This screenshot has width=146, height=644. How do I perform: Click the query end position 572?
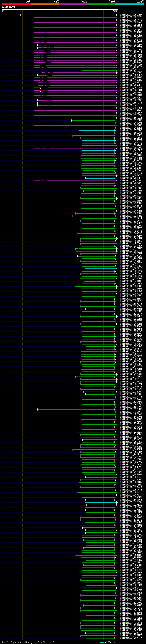click(x=115, y=11)
